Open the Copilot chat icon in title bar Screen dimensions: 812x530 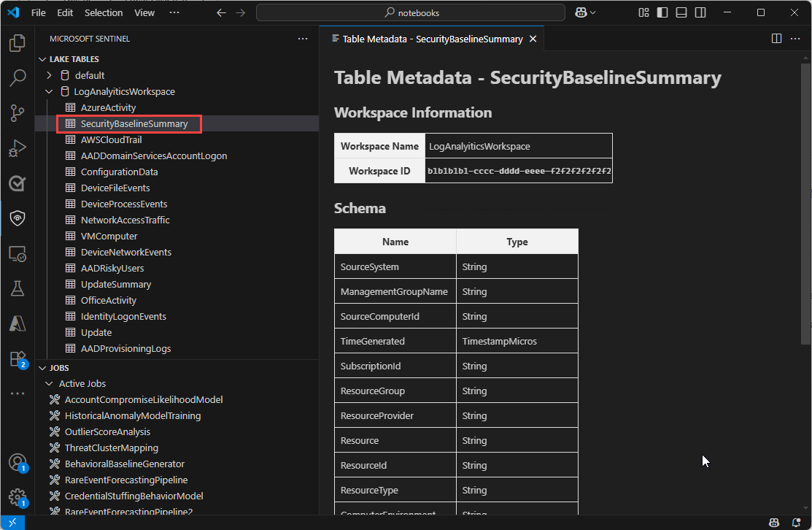581,12
